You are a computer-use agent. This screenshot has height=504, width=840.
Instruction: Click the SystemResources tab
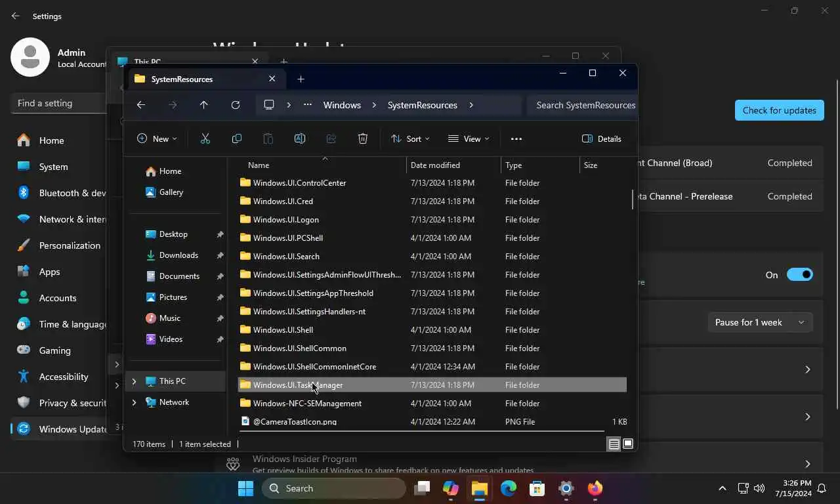coord(206,79)
